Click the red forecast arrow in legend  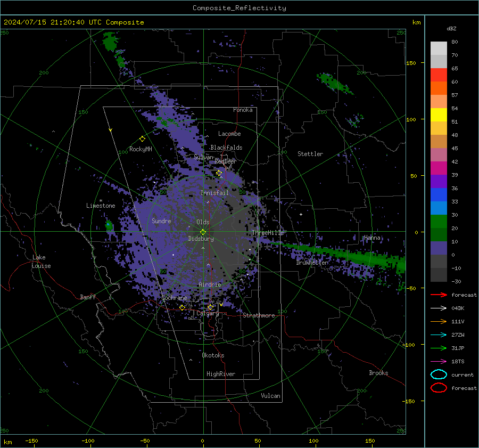pyautogui.click(x=439, y=295)
